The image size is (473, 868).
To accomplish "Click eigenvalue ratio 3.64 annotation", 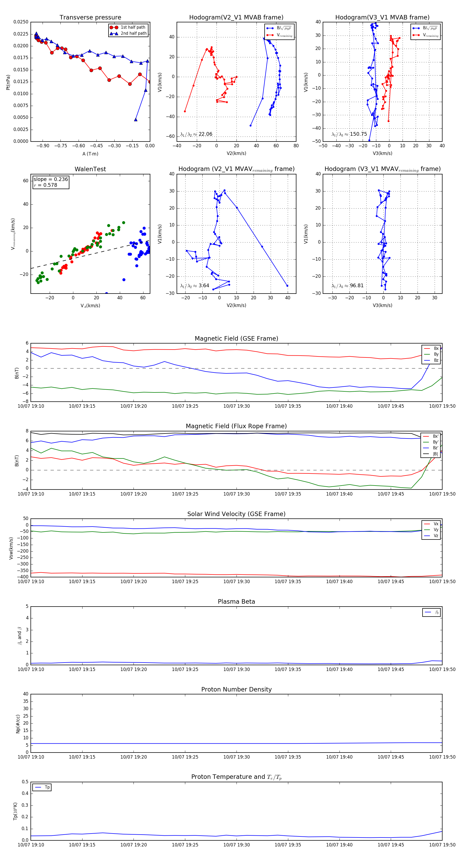I will point(194,286).
